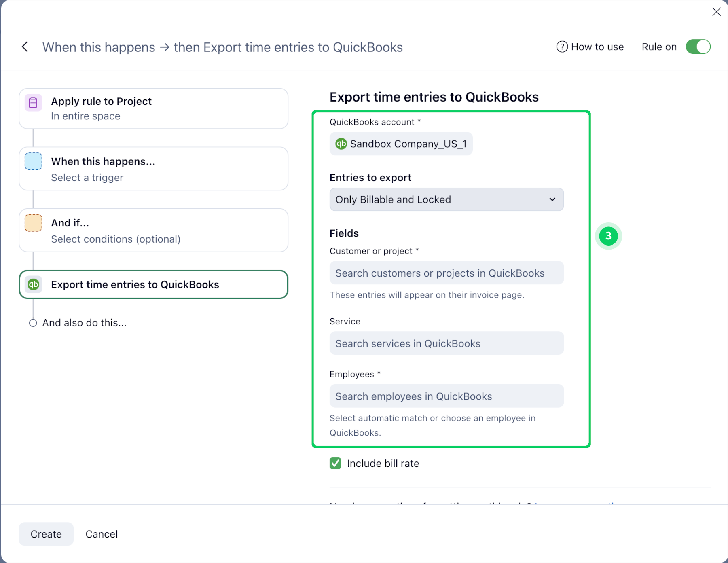The height and width of the screenshot is (563, 728).
Task: Open the When this happens trigger step
Action: (154, 169)
